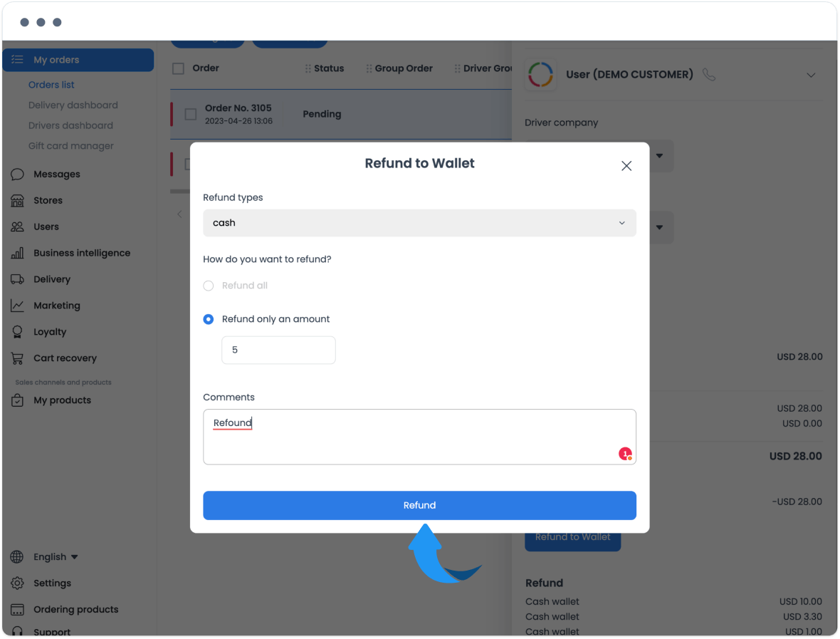This screenshot has height=639, width=840.
Task: Open the second dropdown arrow below Driver company
Action: coord(660,227)
